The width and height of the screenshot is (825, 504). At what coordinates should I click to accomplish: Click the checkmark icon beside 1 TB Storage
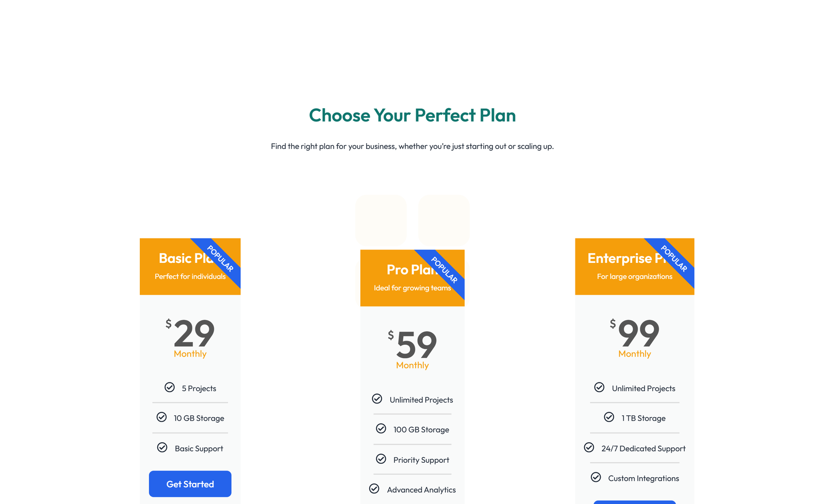(x=608, y=417)
